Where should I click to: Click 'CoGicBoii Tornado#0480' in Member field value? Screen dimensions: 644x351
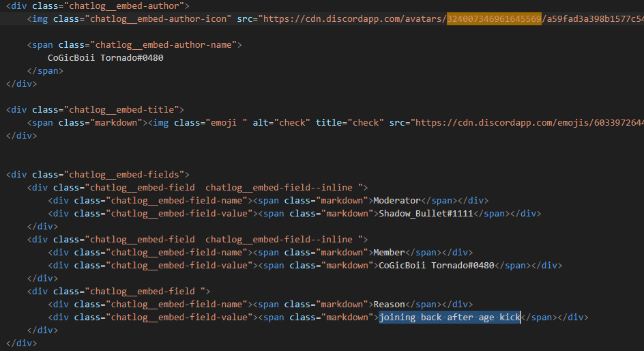click(x=437, y=266)
